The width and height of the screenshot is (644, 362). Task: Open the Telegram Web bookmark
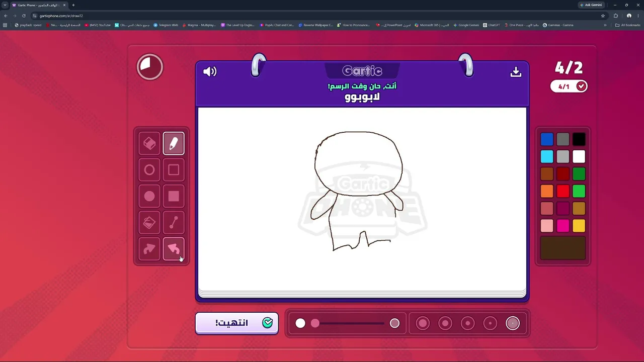pos(166,25)
